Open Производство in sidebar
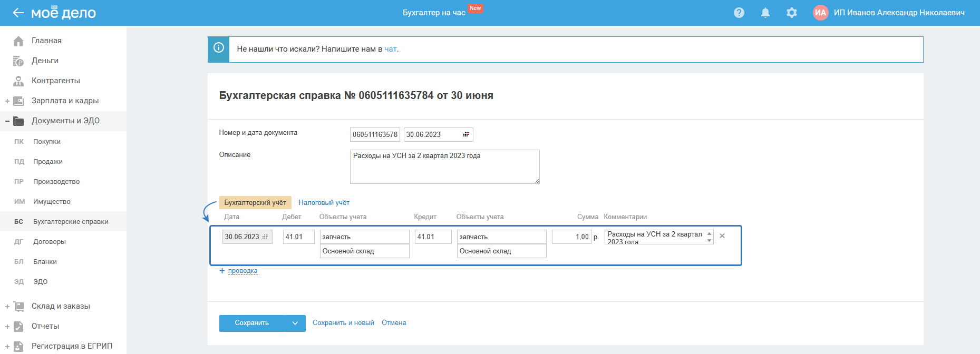Screen dimensions: 980x354 (x=56, y=182)
